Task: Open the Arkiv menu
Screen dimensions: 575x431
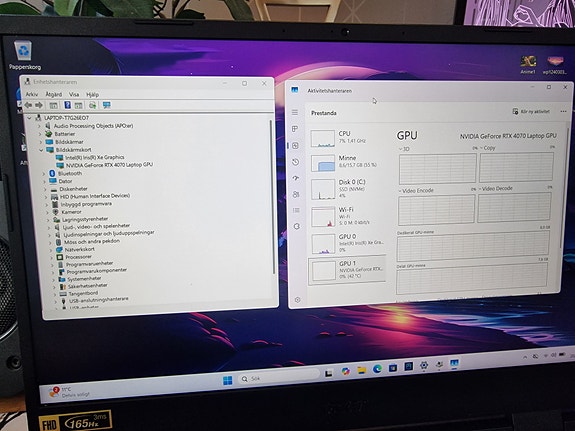Action: tap(32, 95)
